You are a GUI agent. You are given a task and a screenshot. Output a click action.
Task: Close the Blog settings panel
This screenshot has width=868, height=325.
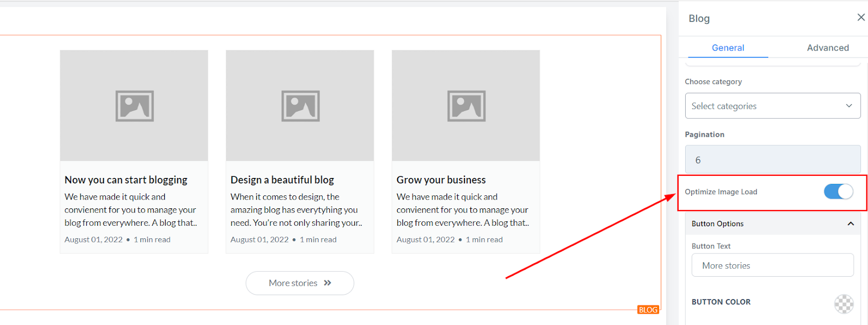tap(861, 17)
